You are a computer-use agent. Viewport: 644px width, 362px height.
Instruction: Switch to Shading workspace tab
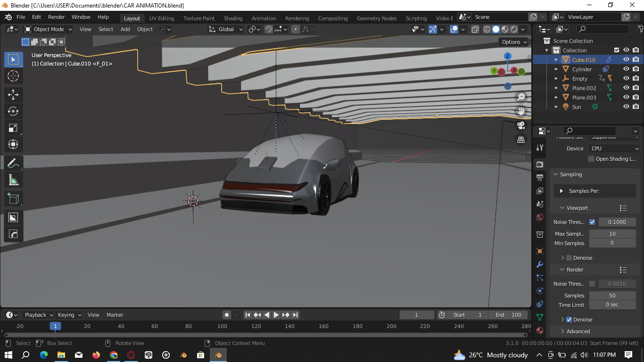pyautogui.click(x=233, y=18)
